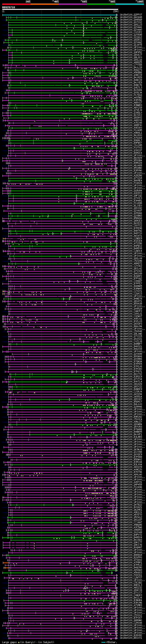Image resolution: width=146 pixels, height=644 pixels.
Task: Choose hit UniRef100_Q09134
Action: [131, 93]
